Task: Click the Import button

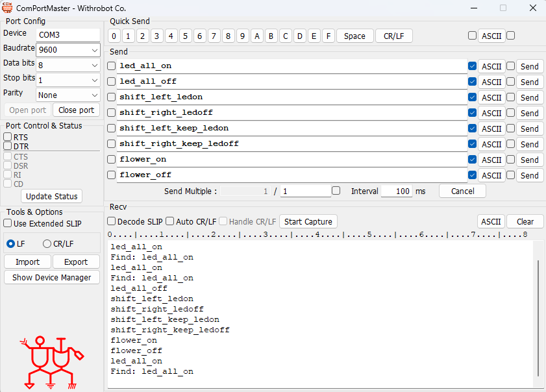Action: coord(27,262)
